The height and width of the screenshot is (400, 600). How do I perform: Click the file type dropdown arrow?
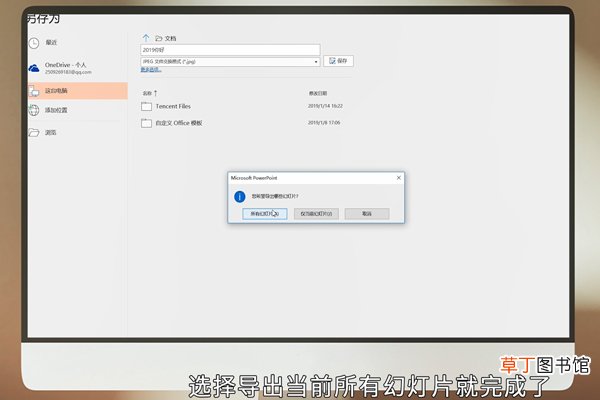click(x=316, y=62)
